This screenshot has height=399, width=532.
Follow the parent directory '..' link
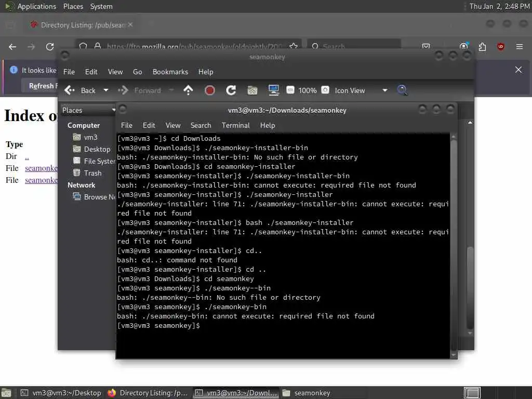point(27,156)
